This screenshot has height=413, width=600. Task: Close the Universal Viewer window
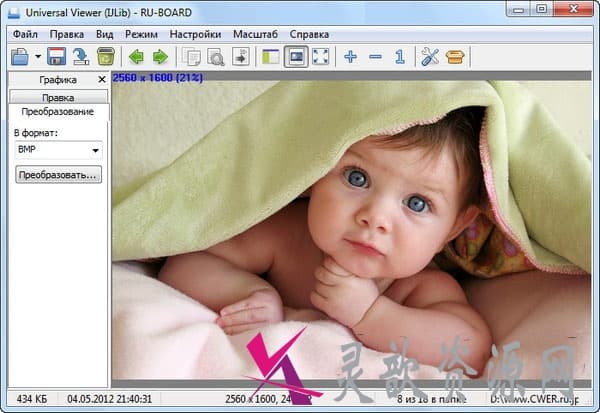coord(573,9)
